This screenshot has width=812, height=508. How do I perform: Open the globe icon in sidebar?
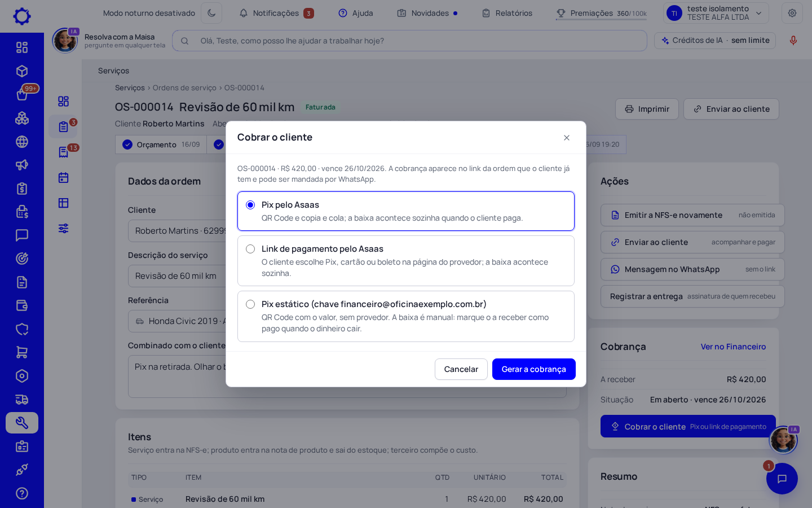22,142
